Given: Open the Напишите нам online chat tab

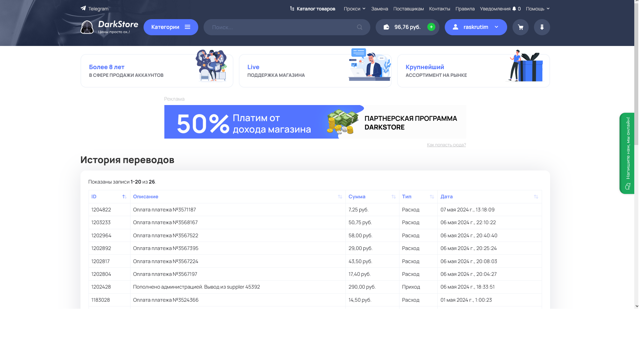Looking at the screenshot, I should pyautogui.click(x=627, y=153).
